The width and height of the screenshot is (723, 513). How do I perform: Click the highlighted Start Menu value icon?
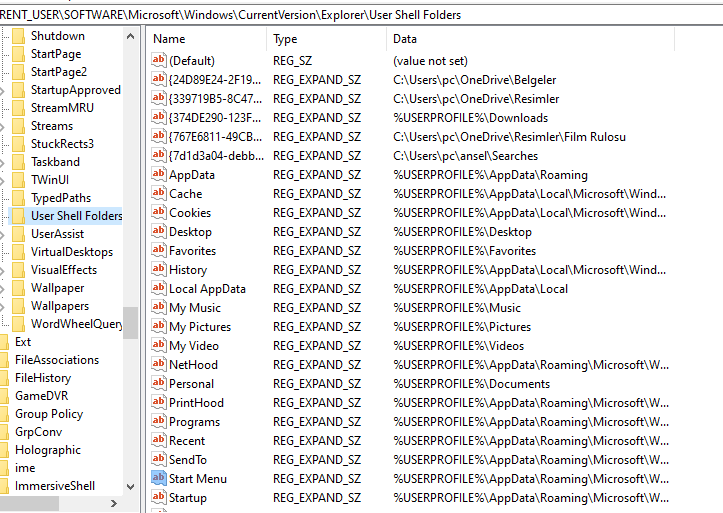[158, 478]
